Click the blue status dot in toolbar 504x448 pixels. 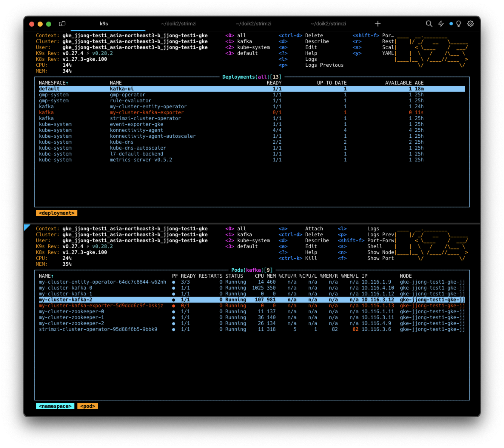click(x=451, y=24)
